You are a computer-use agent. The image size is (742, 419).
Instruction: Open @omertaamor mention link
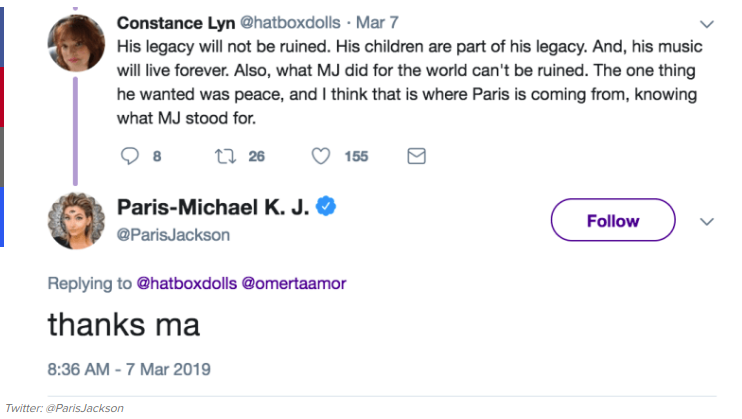click(292, 284)
